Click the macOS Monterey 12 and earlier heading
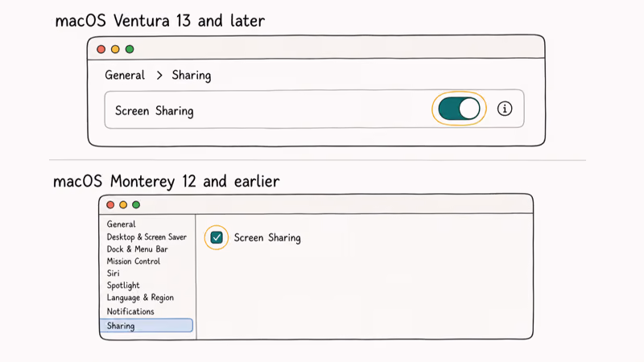This screenshot has height=362, width=644. pyautogui.click(x=167, y=182)
